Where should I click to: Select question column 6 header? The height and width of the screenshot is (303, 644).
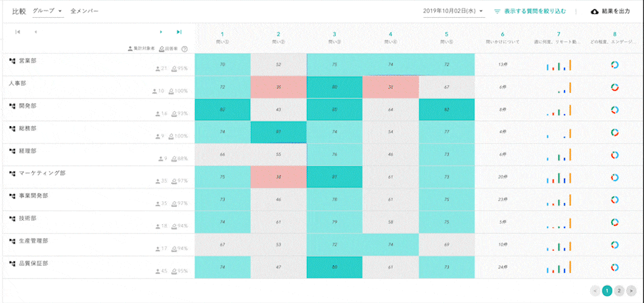click(x=502, y=37)
